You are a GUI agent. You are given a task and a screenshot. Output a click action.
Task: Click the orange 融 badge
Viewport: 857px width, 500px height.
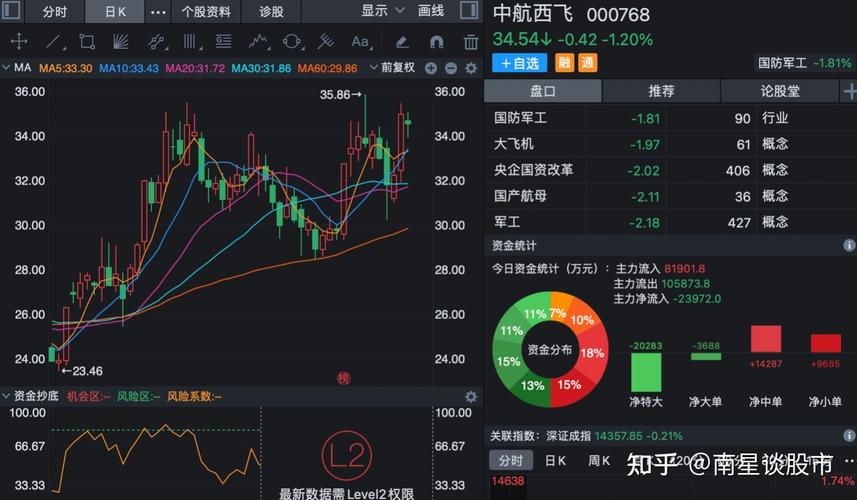pyautogui.click(x=564, y=63)
